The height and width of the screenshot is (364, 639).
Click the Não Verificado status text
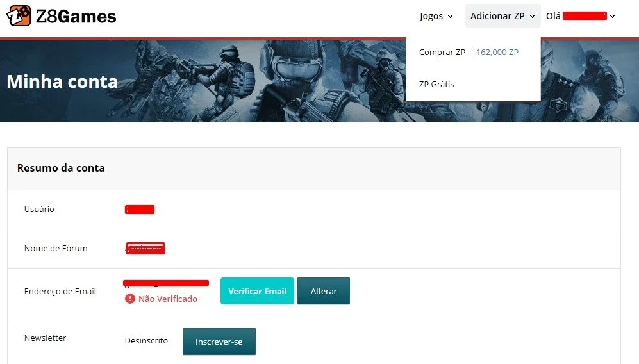[168, 299]
